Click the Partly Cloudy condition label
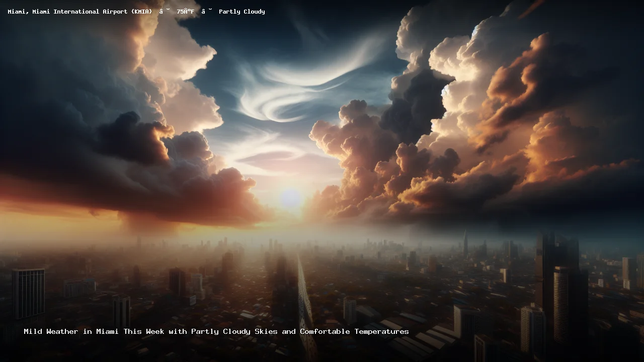The image size is (644, 362). [242, 12]
